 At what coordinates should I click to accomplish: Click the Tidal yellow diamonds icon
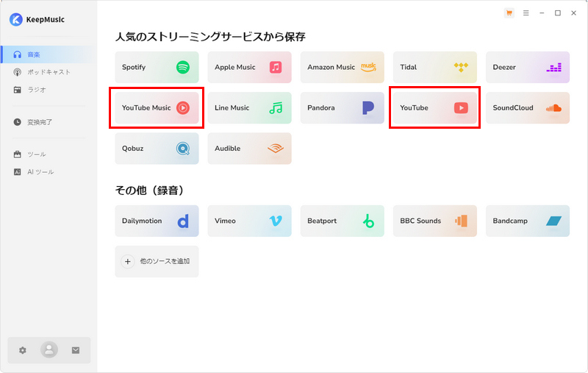[462, 68]
